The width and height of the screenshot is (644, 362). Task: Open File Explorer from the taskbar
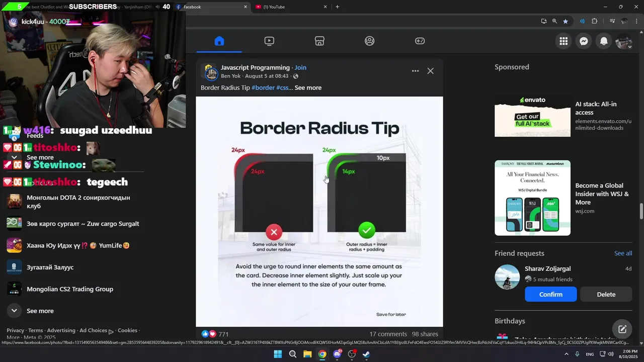[307, 354]
